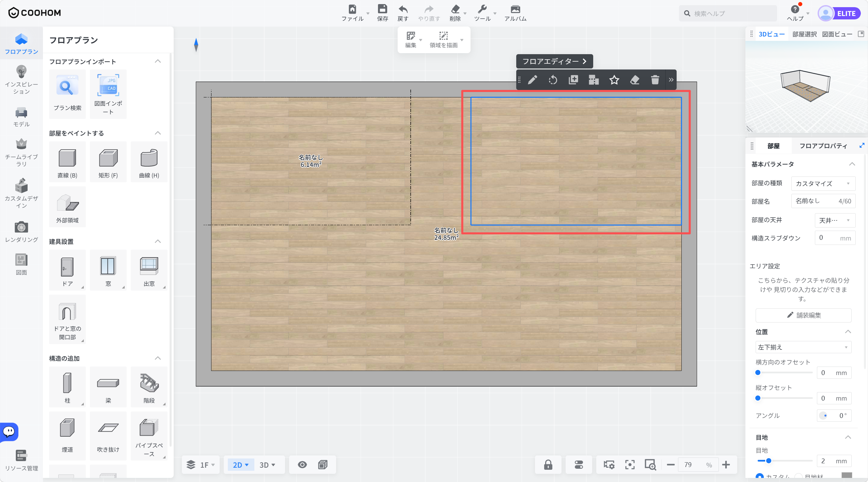
Task: Toggle the switches display settings button
Action: pyautogui.click(x=579, y=465)
